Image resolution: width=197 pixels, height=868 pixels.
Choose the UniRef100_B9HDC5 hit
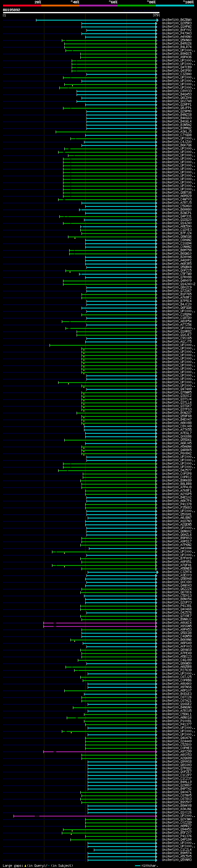(x=176, y=54)
